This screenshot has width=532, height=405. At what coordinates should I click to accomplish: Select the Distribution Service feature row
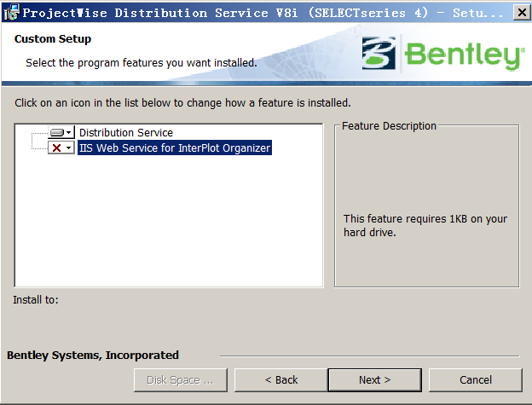click(126, 133)
